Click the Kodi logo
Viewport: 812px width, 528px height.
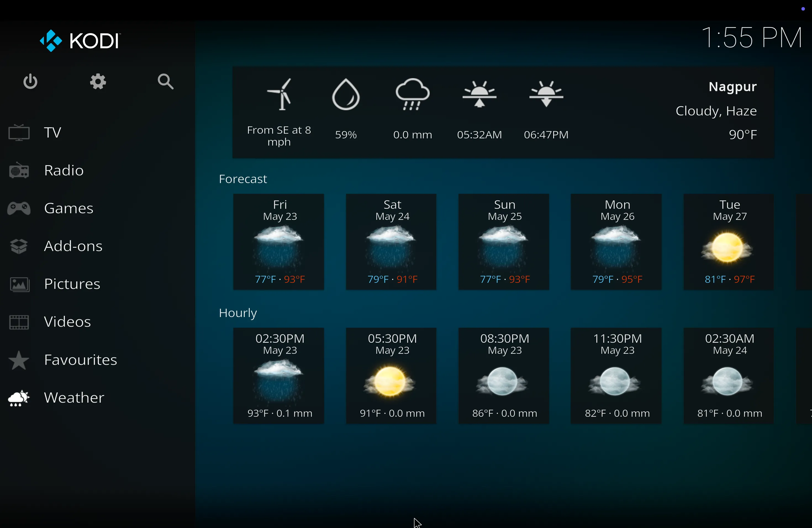80,41
